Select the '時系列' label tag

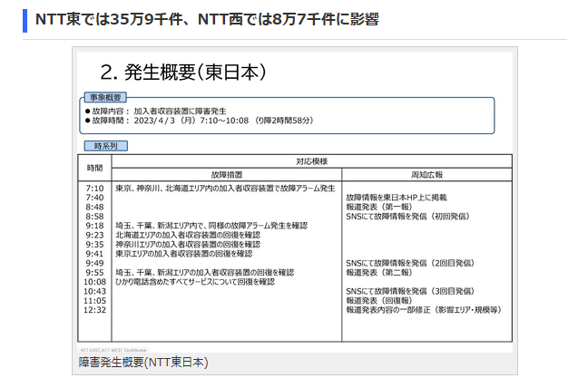click(x=105, y=146)
